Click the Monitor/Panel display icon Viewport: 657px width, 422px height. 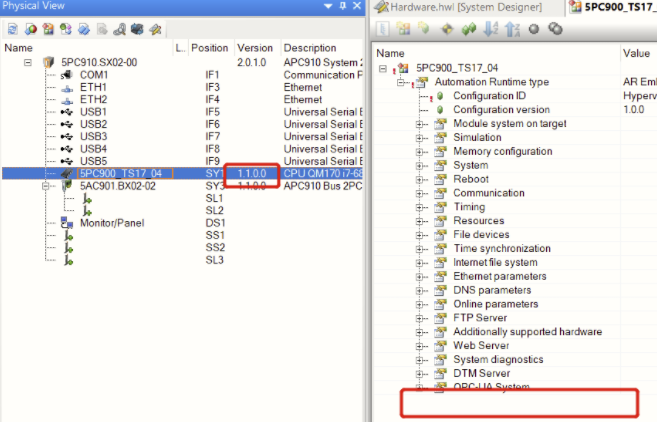tap(67, 223)
